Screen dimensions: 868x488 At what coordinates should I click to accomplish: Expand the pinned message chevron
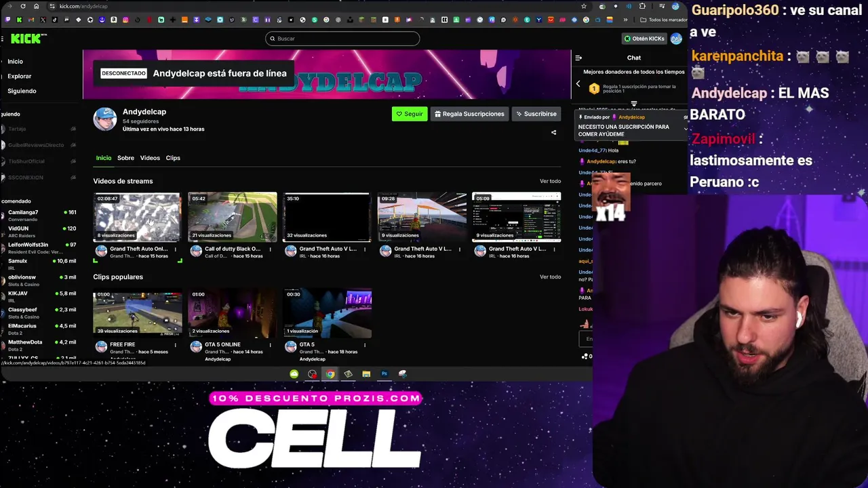pos(685,129)
